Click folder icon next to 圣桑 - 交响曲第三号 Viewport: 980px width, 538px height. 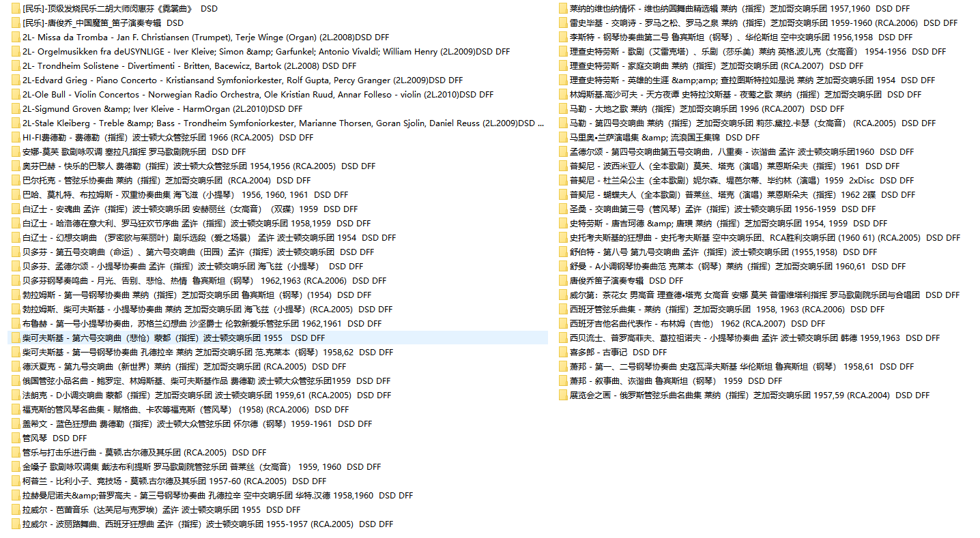click(563, 209)
